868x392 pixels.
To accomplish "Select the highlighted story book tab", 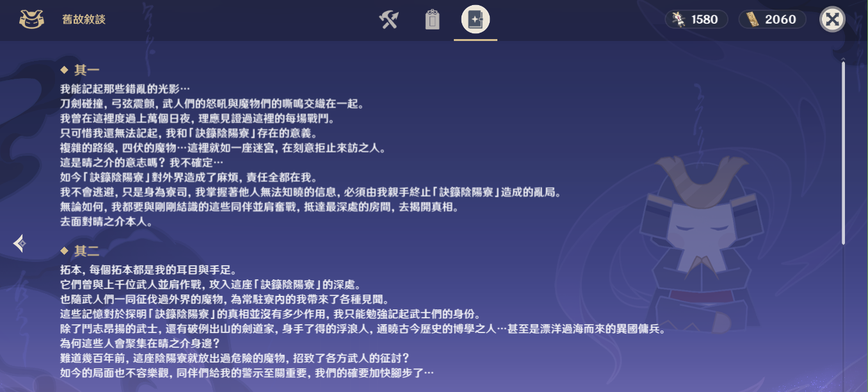I will [x=475, y=19].
